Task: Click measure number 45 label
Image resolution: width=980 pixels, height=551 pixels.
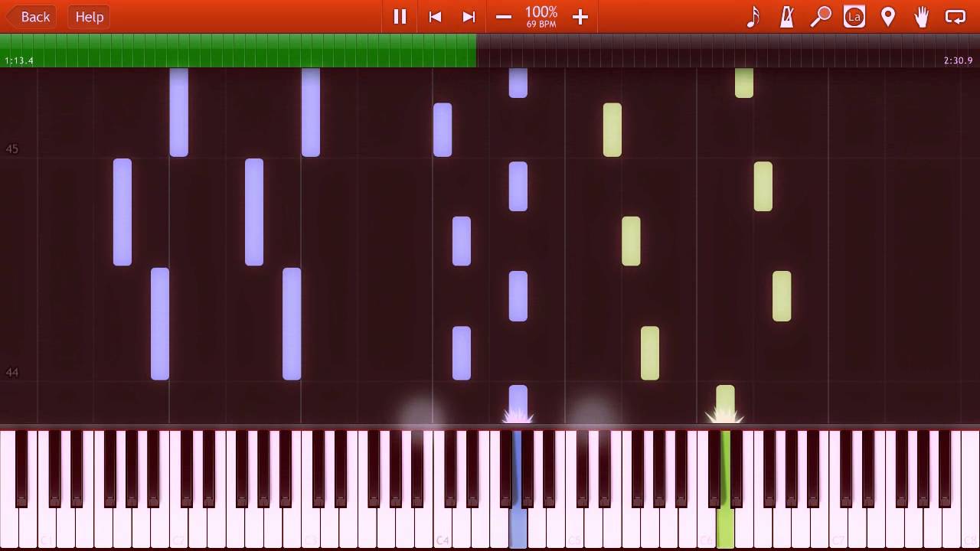Action: pyautogui.click(x=11, y=148)
